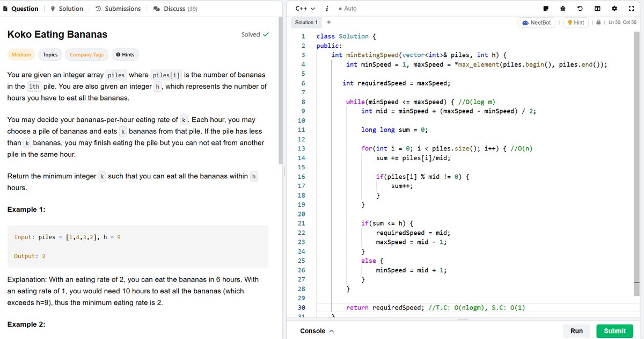Open the notes sticky icon

click(x=546, y=9)
